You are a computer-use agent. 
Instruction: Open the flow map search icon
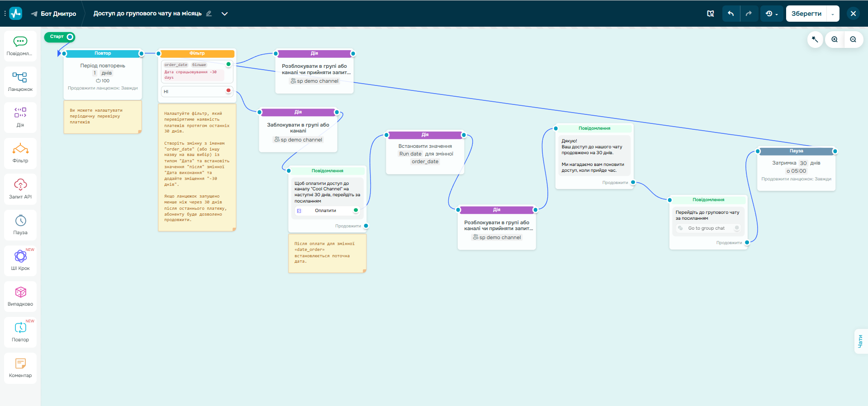point(711,14)
